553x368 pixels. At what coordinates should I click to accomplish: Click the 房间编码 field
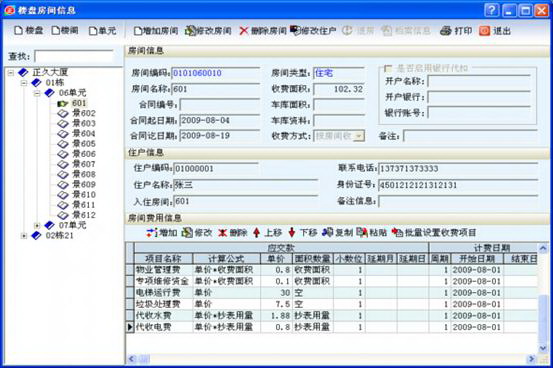pos(215,73)
